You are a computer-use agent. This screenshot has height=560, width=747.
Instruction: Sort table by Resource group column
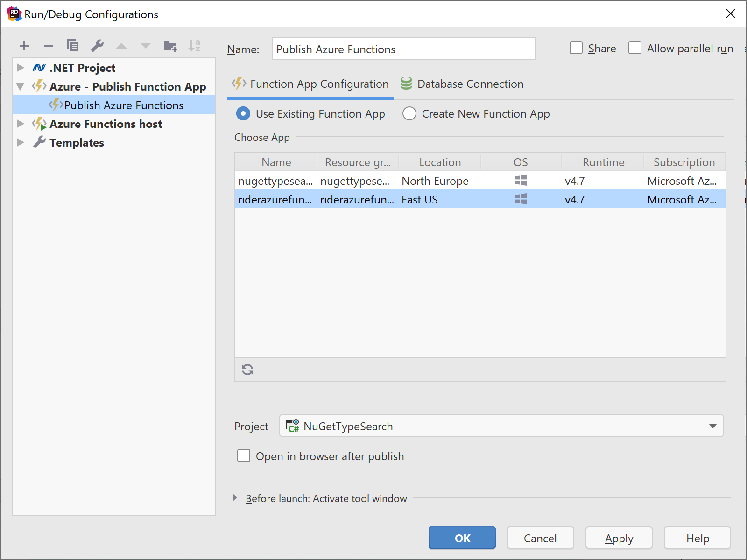358,162
